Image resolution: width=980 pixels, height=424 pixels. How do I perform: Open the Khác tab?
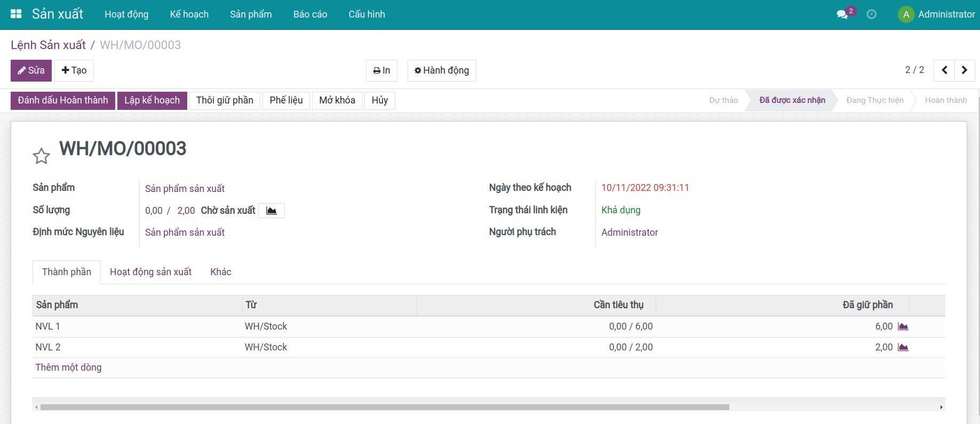pyautogui.click(x=220, y=272)
